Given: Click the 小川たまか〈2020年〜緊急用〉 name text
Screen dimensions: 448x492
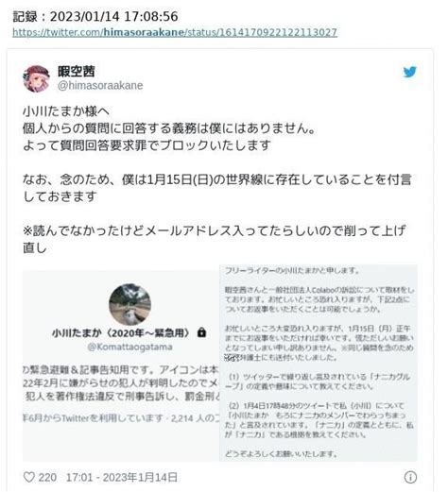Looking at the screenshot, I should (x=122, y=332).
